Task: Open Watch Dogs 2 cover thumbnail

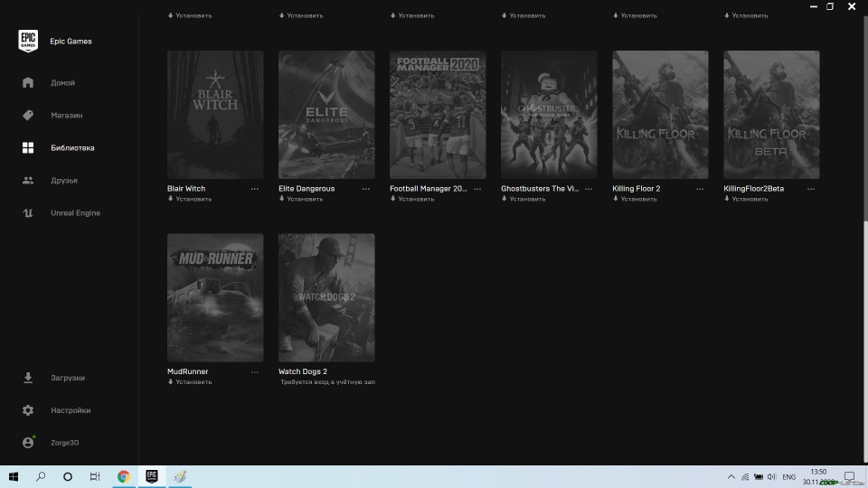Action: (x=326, y=297)
